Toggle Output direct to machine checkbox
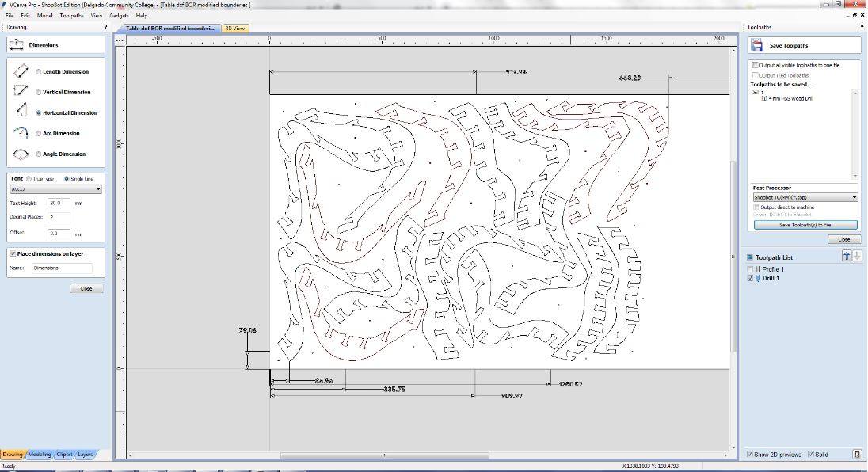868x472 pixels. point(756,207)
